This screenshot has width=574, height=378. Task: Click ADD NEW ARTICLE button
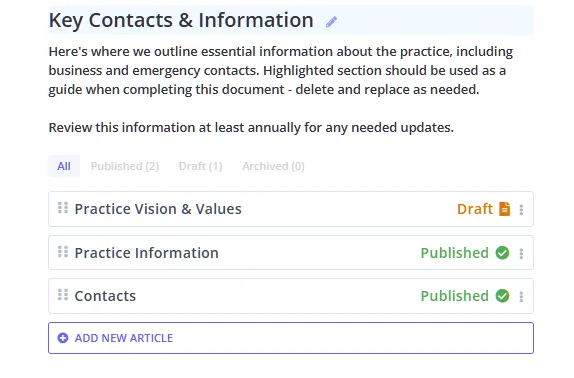(291, 338)
